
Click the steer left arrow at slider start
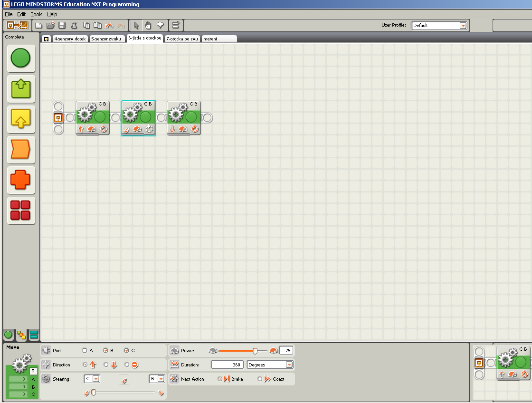tap(87, 393)
